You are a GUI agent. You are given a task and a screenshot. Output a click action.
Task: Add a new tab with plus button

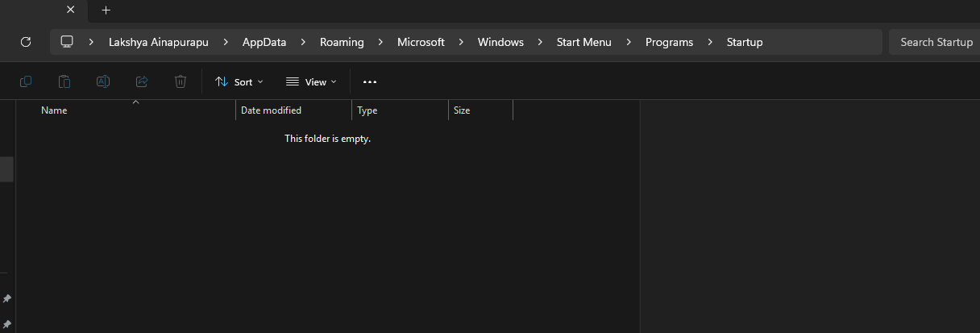tap(106, 10)
